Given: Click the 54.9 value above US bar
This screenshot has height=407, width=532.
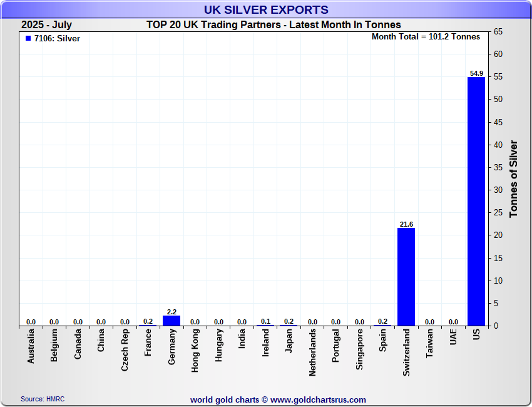Looking at the screenshot, I should coord(476,73).
